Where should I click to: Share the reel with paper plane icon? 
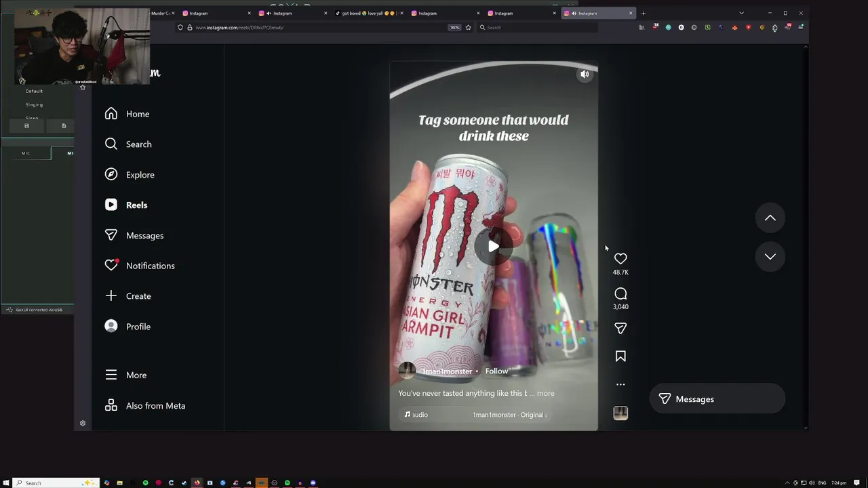pos(620,328)
